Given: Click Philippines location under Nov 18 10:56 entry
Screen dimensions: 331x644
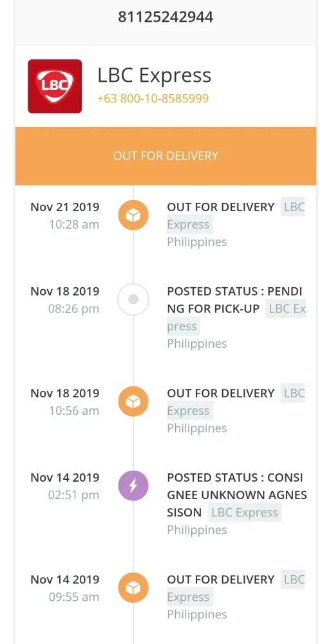Looking at the screenshot, I should coord(196,428).
